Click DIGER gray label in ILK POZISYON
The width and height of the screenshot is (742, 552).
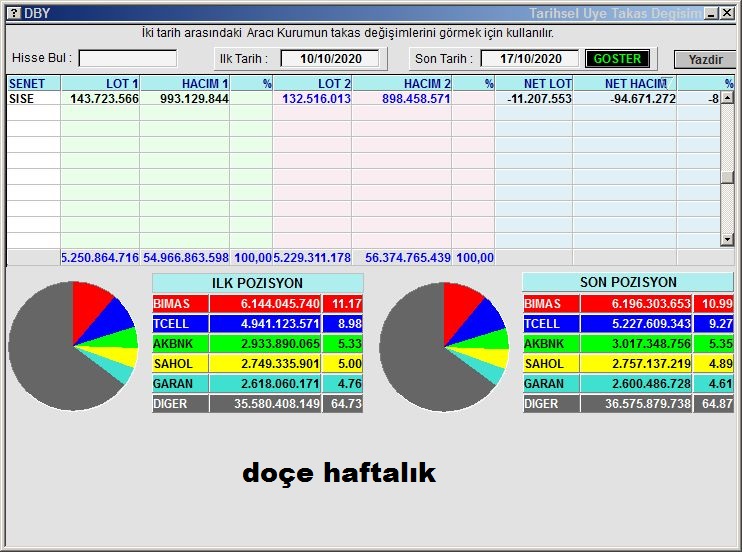[180, 404]
